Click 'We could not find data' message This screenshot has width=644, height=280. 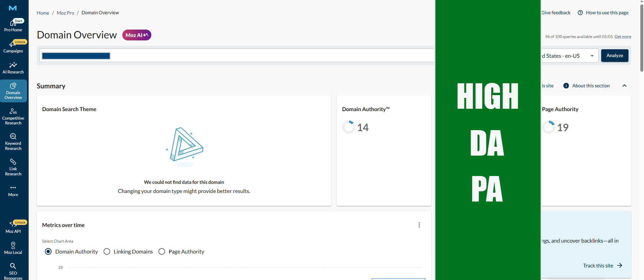point(184,182)
